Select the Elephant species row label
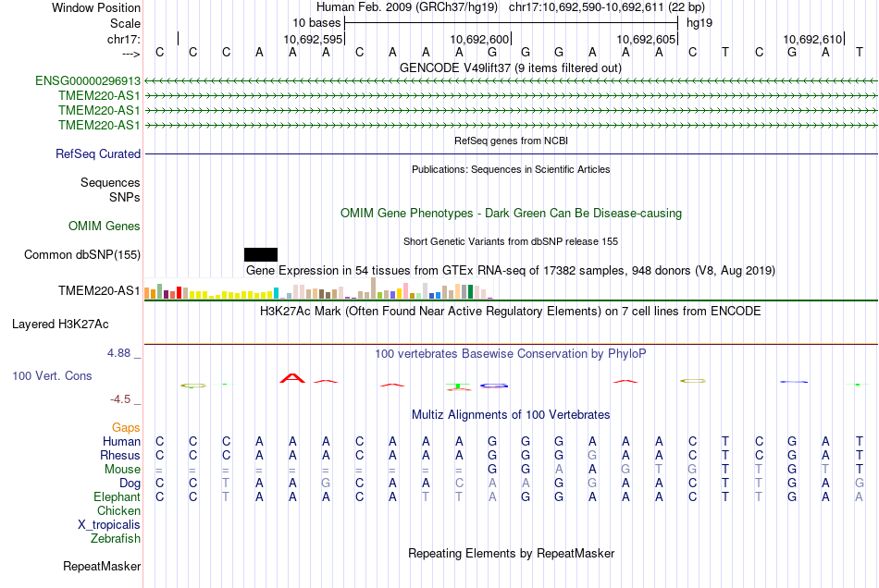879x588 pixels. 117,496
